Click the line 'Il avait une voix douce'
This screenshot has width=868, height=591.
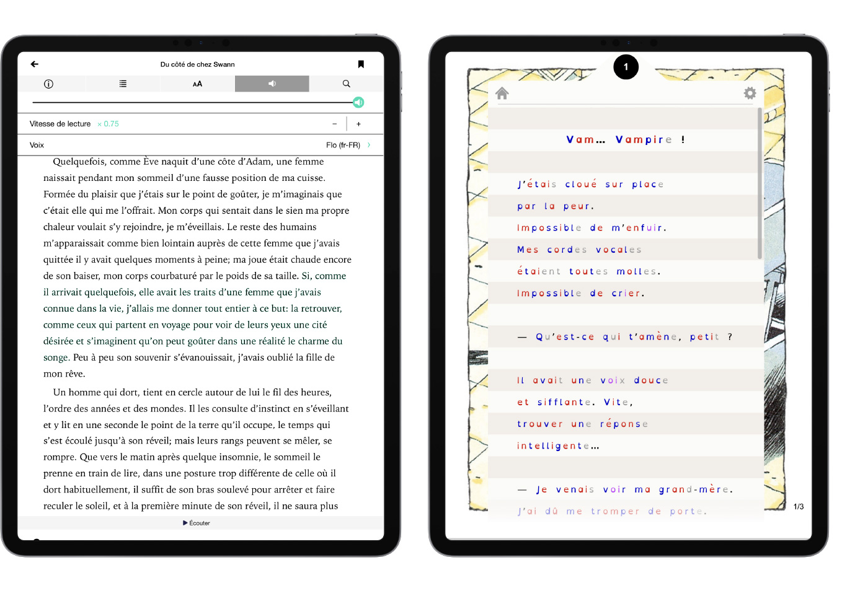592,380
